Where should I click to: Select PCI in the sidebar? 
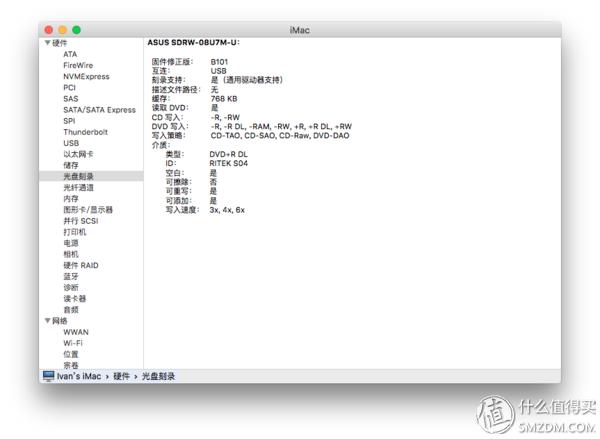click(69, 88)
